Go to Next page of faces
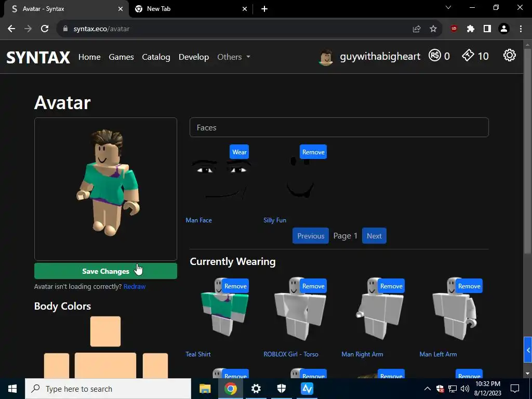The height and width of the screenshot is (399, 532). click(x=374, y=236)
